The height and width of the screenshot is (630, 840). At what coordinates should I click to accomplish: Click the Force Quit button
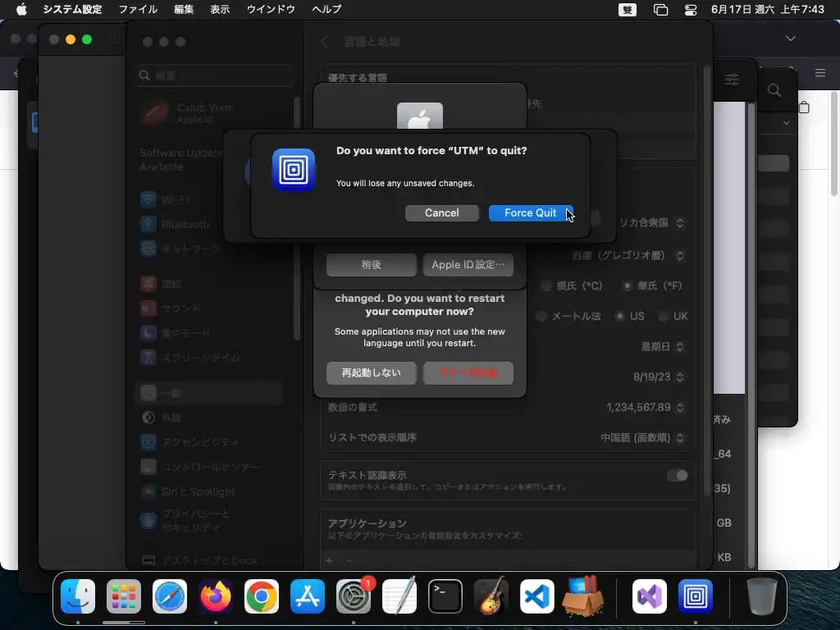pos(531,212)
